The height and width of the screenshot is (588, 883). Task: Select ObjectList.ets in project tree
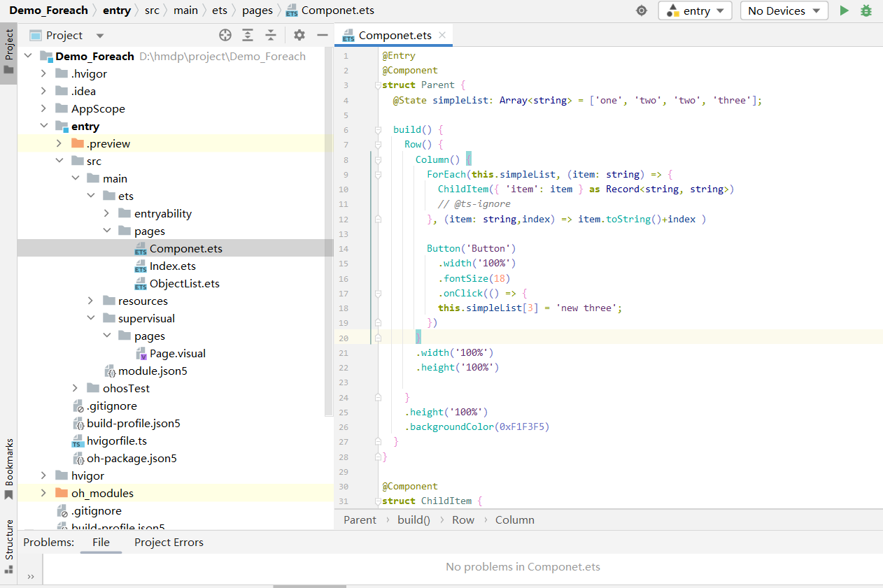(185, 283)
